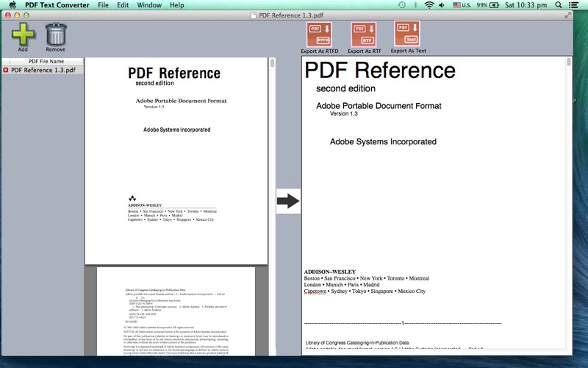Click the green Add plus icon
Viewport: 588px width, 368px height.
(24, 34)
